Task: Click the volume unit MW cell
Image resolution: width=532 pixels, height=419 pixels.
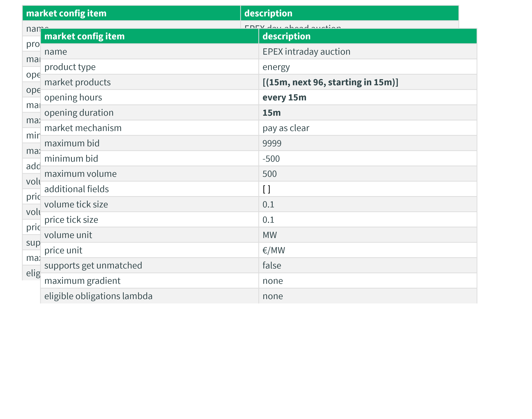Action: tap(269, 235)
